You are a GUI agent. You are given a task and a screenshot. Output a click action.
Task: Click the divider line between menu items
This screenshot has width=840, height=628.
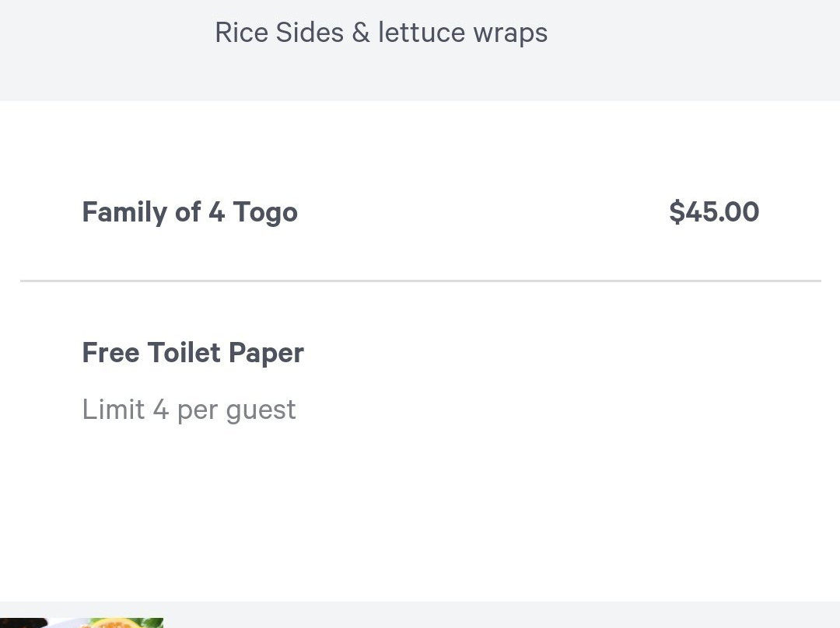420,281
